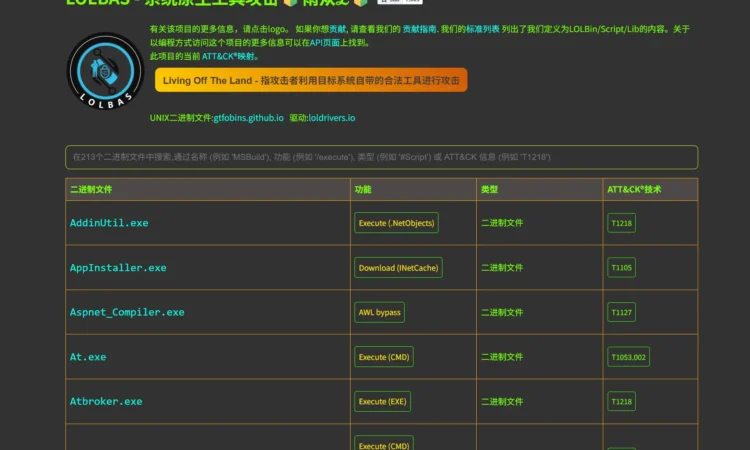Click 二进制文件 type in AddinUtil.exe row
The width and height of the screenshot is (750, 450).
click(x=502, y=223)
